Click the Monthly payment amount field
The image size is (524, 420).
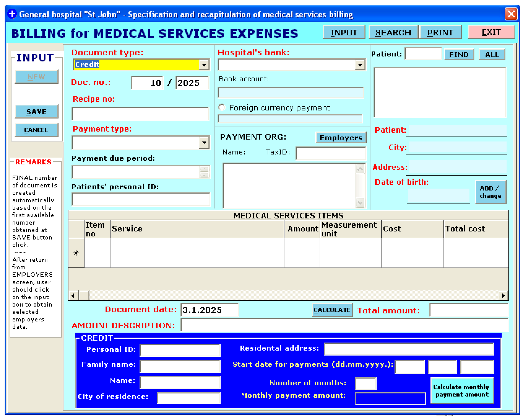pos(390,399)
